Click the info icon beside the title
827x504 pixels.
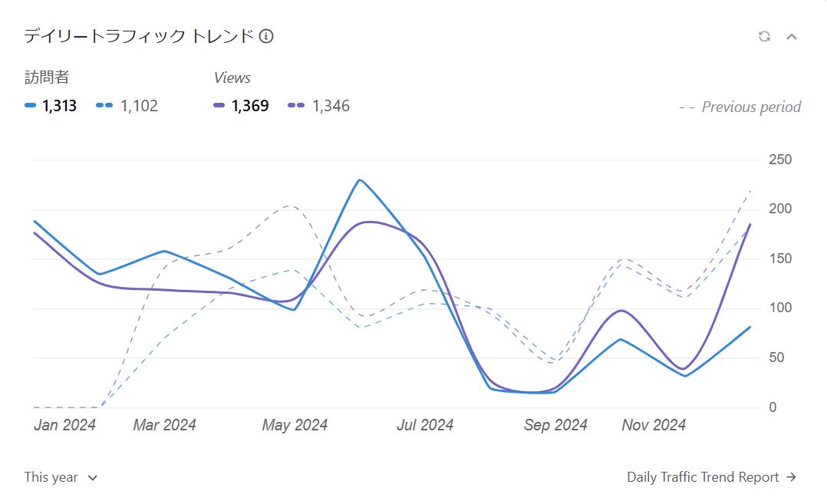pos(266,36)
